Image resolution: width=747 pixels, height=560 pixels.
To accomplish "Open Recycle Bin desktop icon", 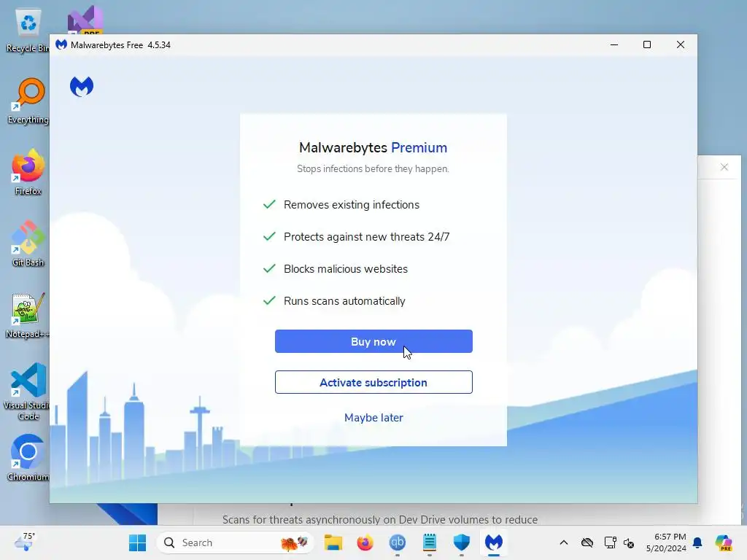I will (x=28, y=31).
